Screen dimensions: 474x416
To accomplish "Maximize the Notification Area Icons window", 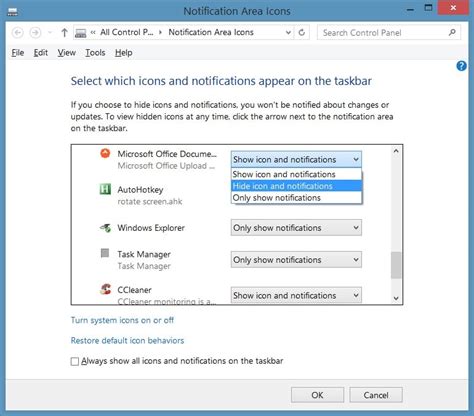I will tap(428, 8).
